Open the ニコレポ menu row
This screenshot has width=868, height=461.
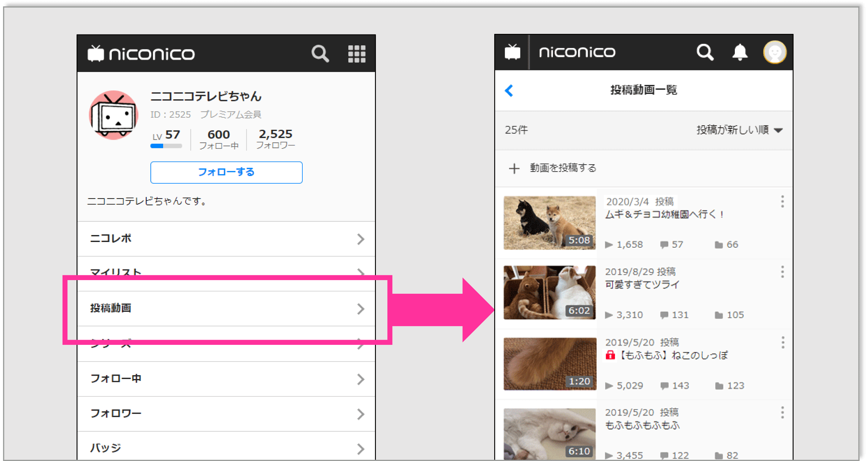click(226, 239)
